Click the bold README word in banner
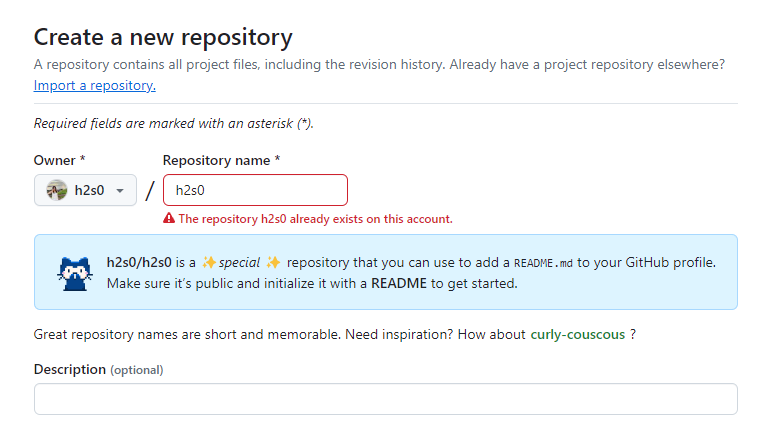 pos(399,284)
